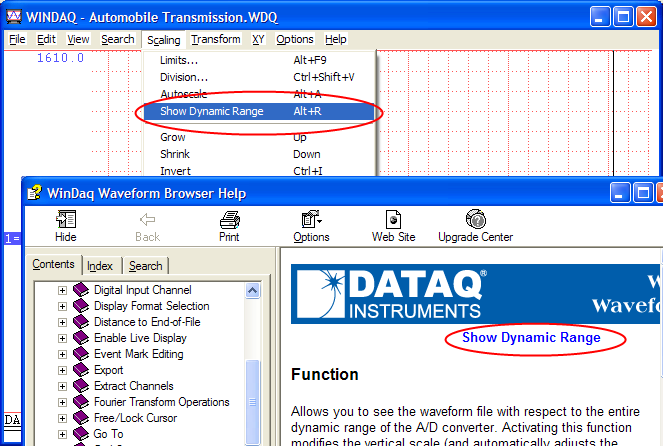
Task: Choose Limits... from Scaling menu
Action: click(259, 60)
